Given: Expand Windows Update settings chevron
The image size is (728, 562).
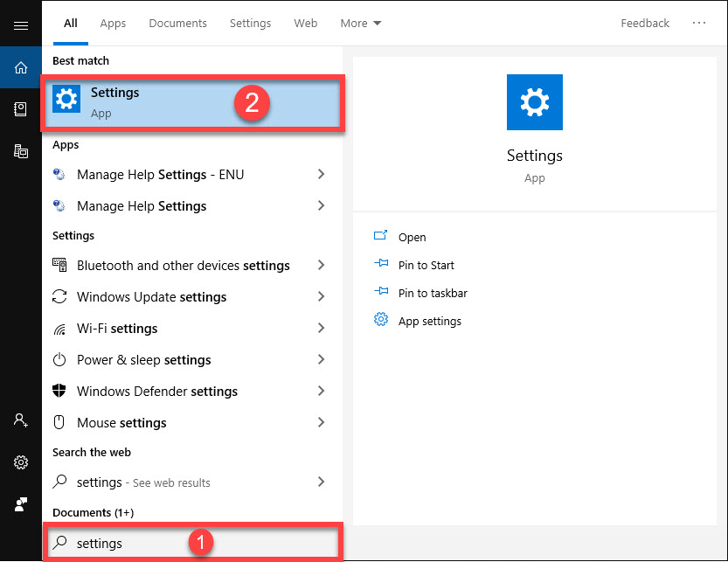Looking at the screenshot, I should coord(321,296).
